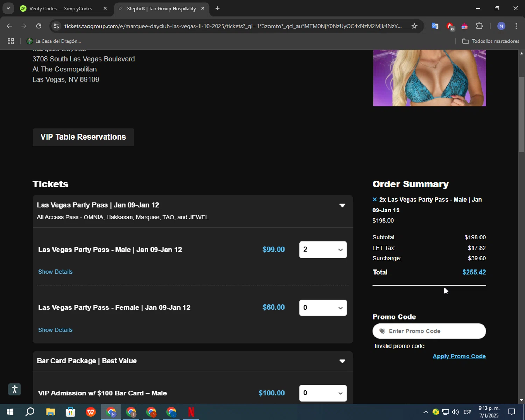The width and height of the screenshot is (525, 420).
Task: Open the network icon in tray
Action: click(x=446, y=412)
